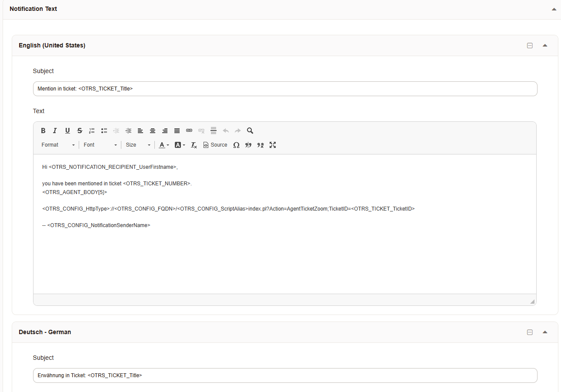The height and width of the screenshot is (392, 561).
Task: Maximize the editor to fullscreen
Action: point(273,145)
